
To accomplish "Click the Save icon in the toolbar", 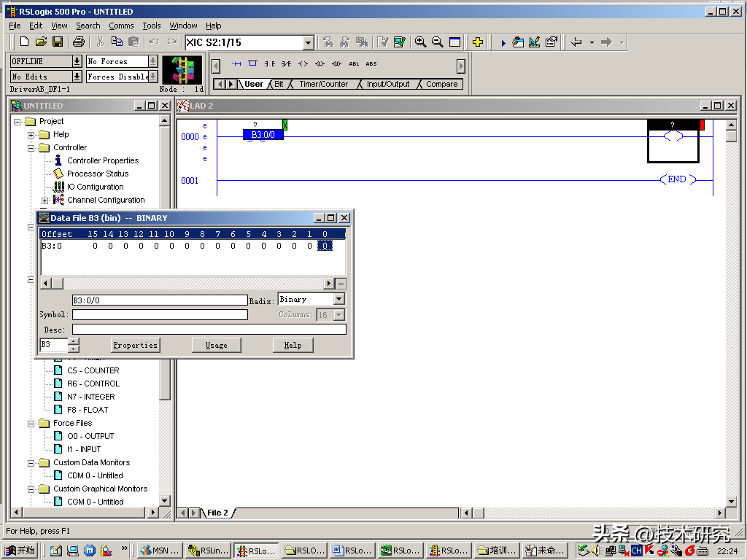I will pos(58,42).
